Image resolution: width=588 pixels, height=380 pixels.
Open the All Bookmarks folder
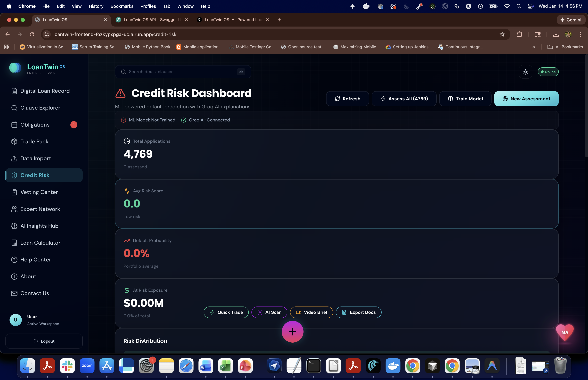pyautogui.click(x=565, y=47)
